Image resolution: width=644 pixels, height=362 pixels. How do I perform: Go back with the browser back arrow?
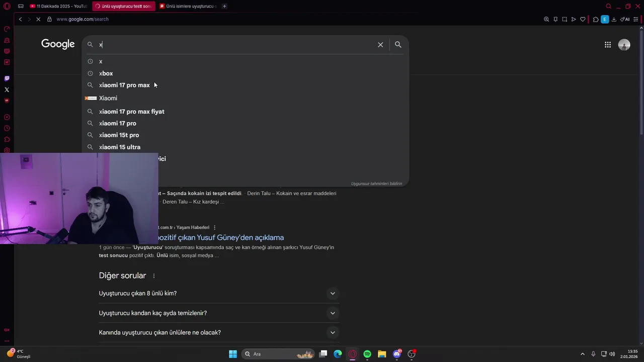20,19
